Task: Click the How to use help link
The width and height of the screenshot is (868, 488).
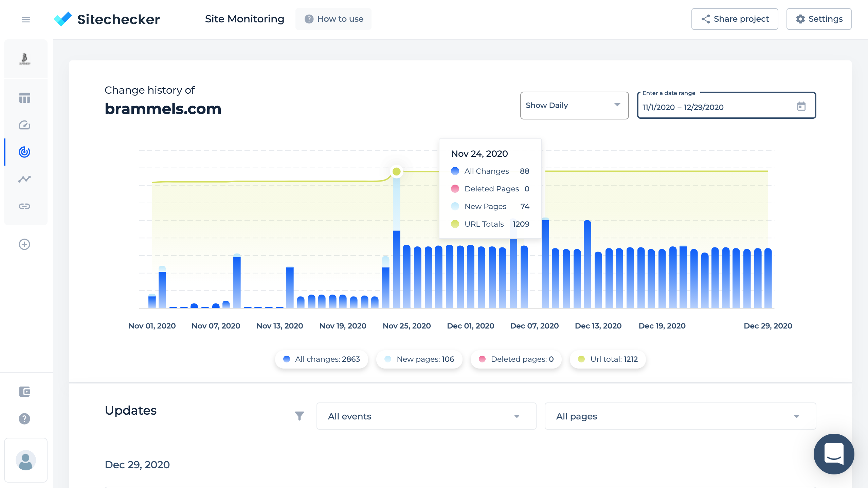Action: tap(335, 18)
